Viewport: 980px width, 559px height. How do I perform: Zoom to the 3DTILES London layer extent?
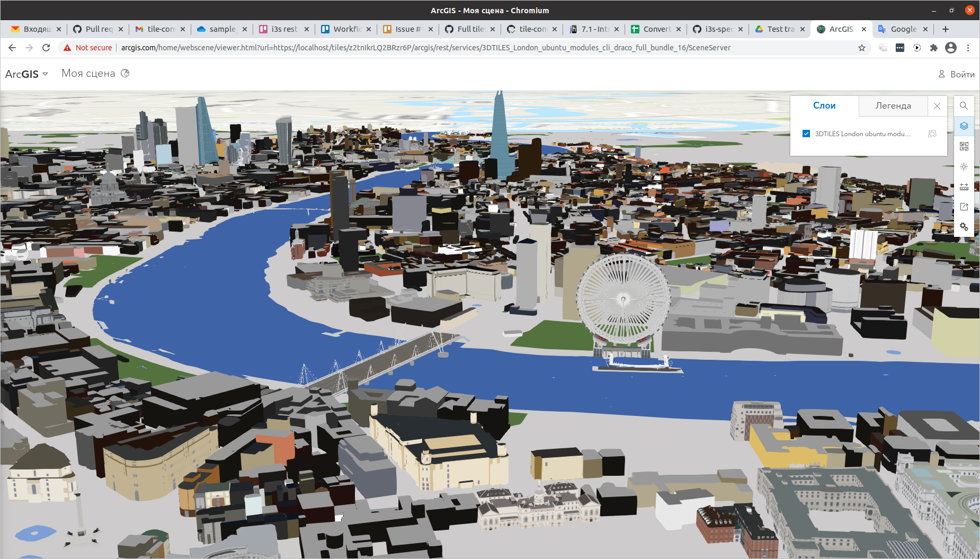click(932, 134)
